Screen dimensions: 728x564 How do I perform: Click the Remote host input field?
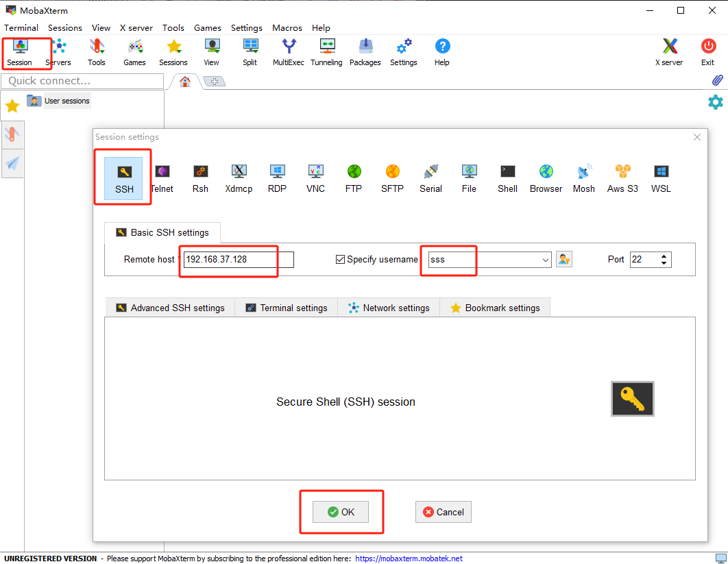click(239, 260)
